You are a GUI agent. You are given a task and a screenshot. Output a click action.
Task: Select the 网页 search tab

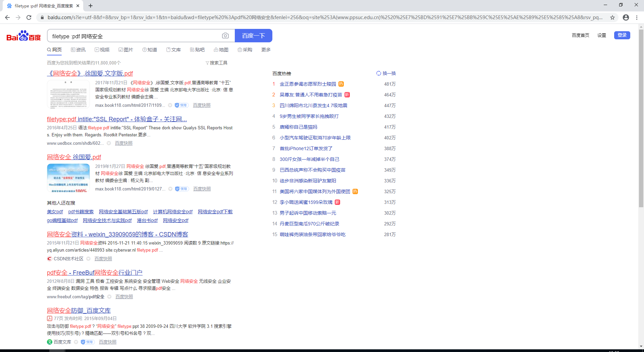click(54, 50)
